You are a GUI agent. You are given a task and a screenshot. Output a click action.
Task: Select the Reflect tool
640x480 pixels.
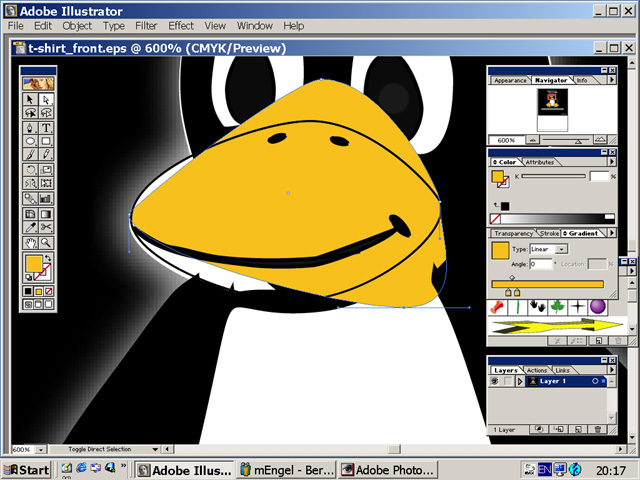(30, 183)
